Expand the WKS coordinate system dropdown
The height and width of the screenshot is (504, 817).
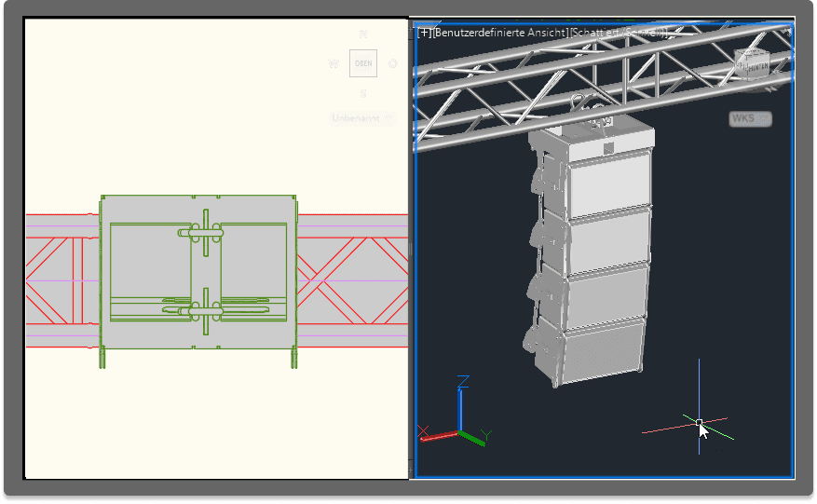point(750,118)
